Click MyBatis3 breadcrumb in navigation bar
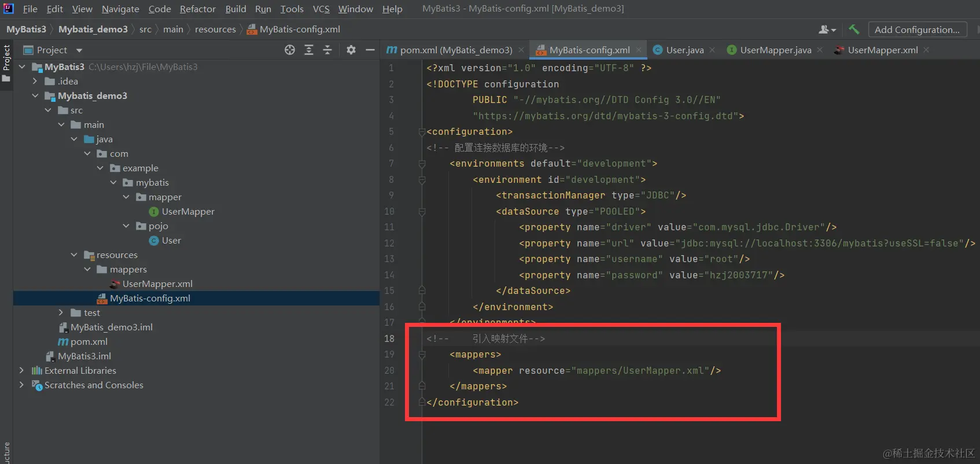 pyautogui.click(x=26, y=29)
